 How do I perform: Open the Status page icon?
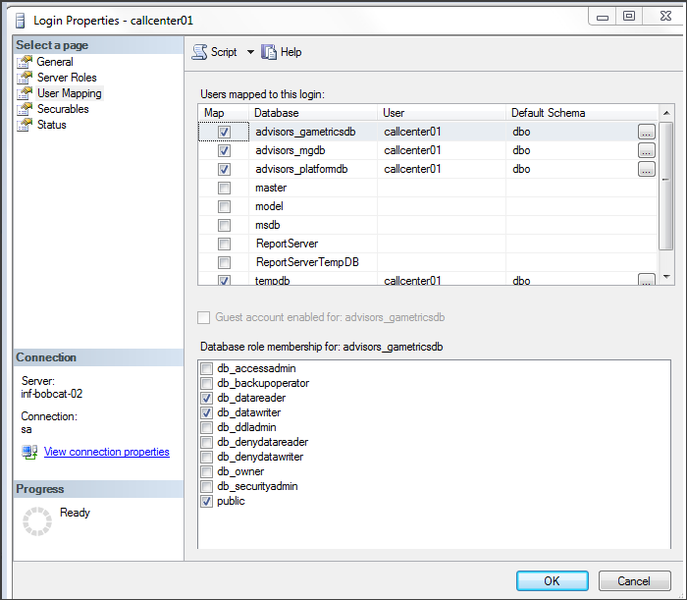tap(25, 126)
